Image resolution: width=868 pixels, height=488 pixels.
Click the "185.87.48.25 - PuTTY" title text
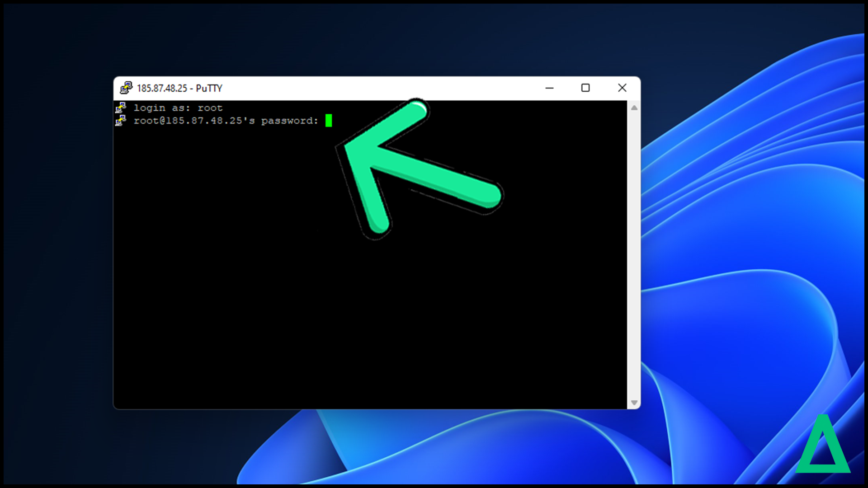click(179, 88)
